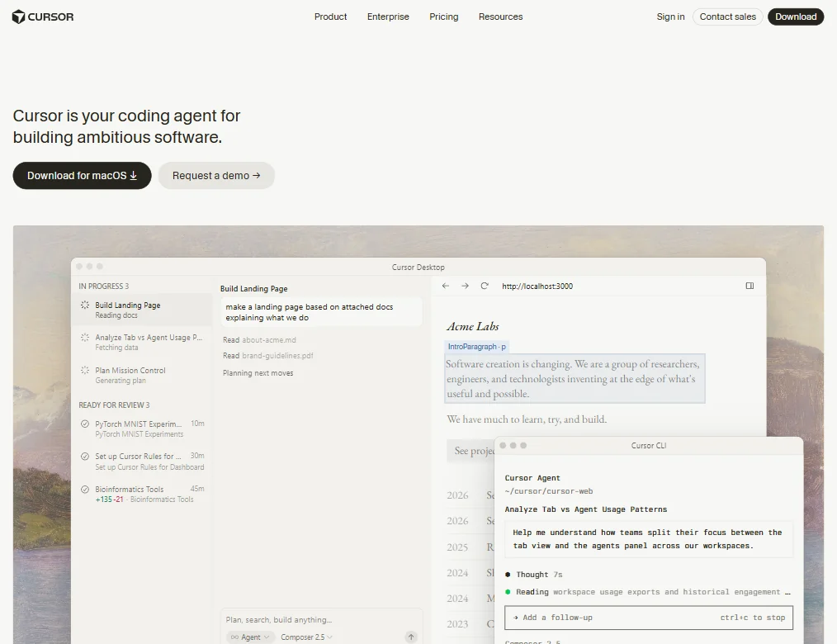This screenshot has width=837, height=644.
Task: Click the 'Plan, search, build anything...' input
Action: [x=279, y=620]
